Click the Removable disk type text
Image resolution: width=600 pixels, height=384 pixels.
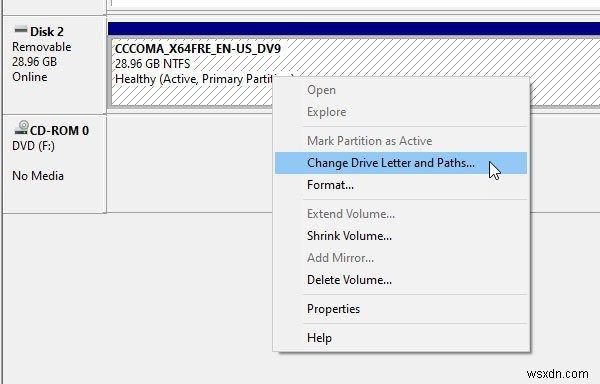click(42, 47)
